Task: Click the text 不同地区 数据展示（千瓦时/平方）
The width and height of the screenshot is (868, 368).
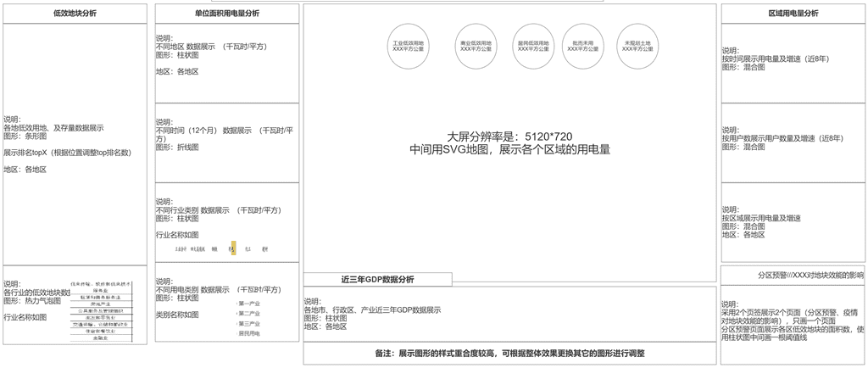Action: point(211,47)
